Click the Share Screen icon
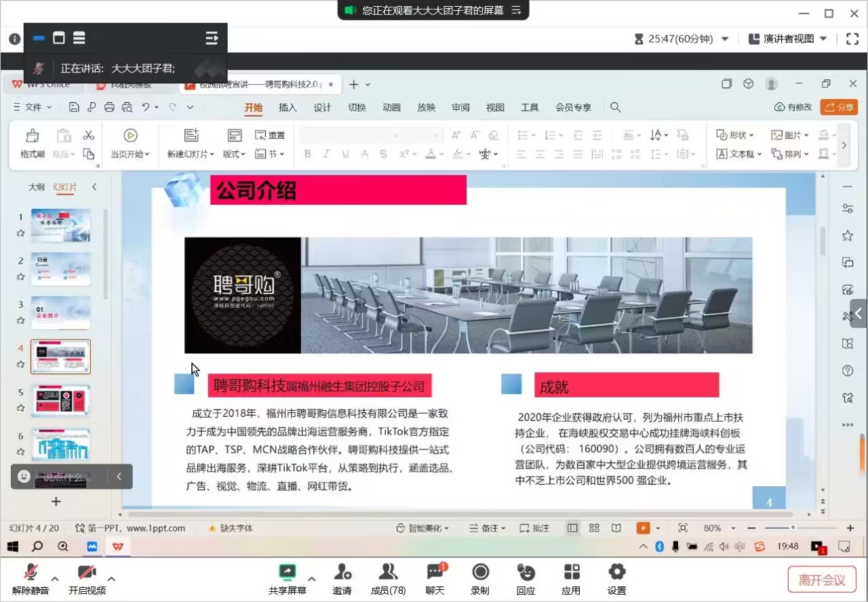 click(288, 573)
